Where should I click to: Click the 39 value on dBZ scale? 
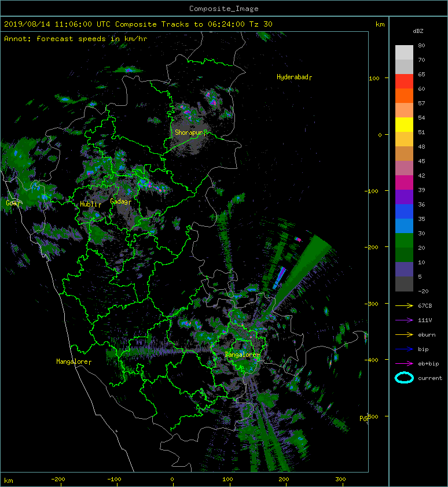(x=421, y=190)
